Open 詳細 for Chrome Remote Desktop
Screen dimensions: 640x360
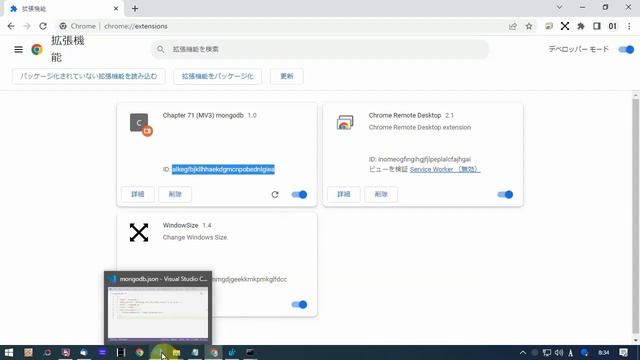344,194
